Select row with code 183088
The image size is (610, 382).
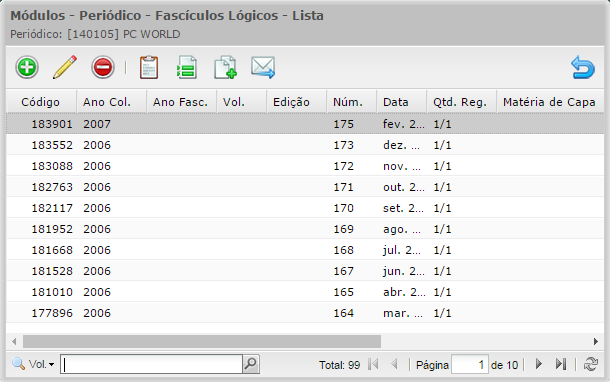click(x=305, y=166)
